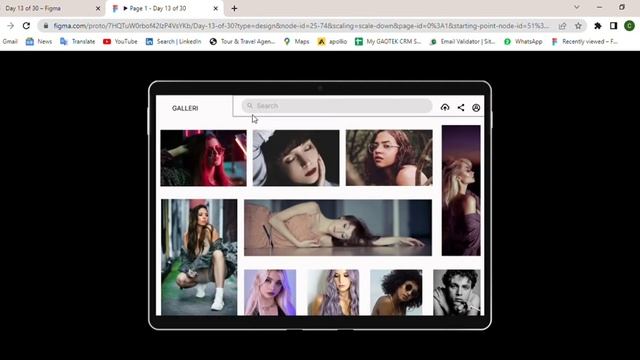Screen dimensions: 640x360
Task: Click the upload cloud icon in gallery header
Action: pos(445,107)
